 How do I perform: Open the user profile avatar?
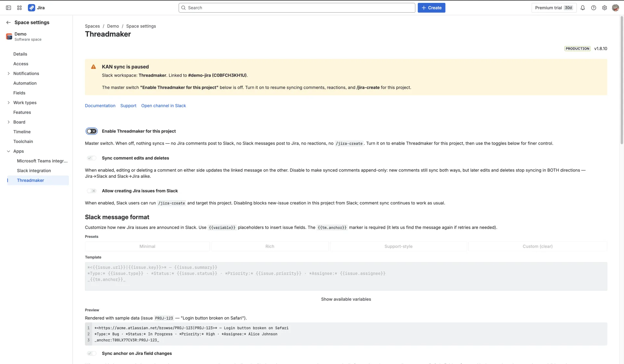point(615,8)
